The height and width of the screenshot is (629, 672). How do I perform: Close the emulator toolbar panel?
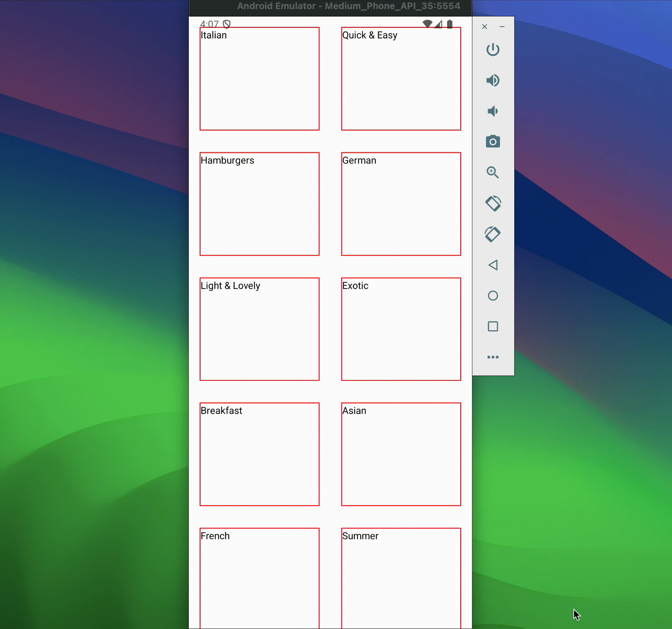(484, 27)
